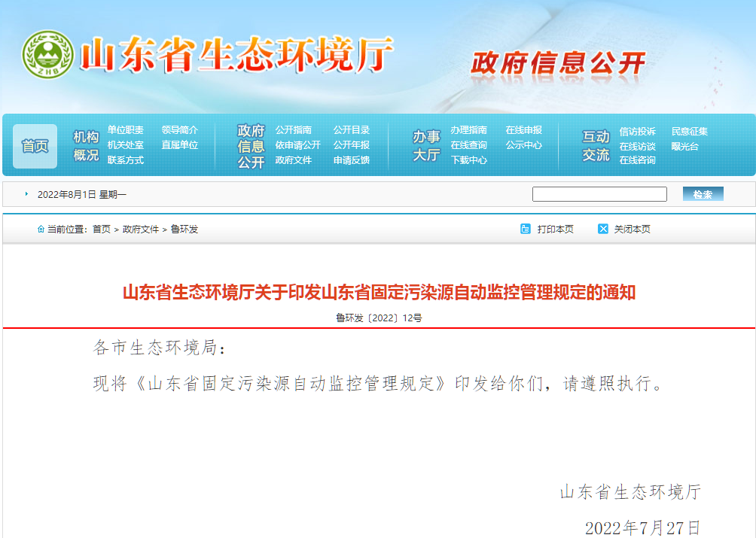Click the blue X icon beside 关闭本页

tap(602, 229)
